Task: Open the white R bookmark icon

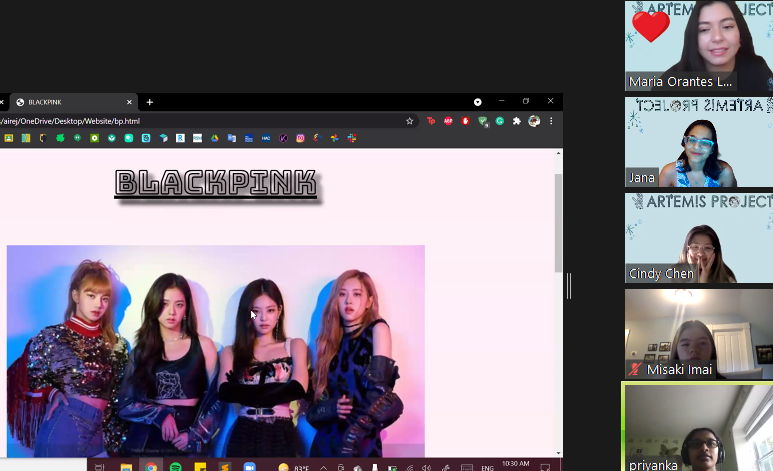Action: click(180, 138)
